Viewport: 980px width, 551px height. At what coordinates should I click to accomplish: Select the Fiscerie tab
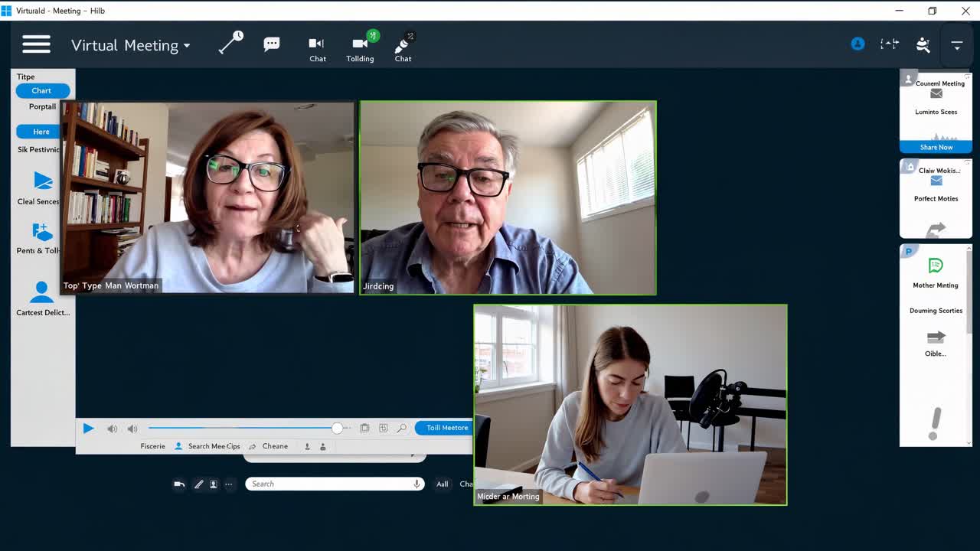(152, 446)
